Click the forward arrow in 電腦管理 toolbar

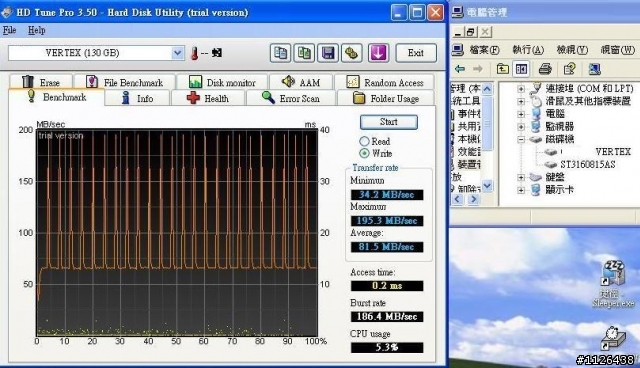click(x=478, y=69)
